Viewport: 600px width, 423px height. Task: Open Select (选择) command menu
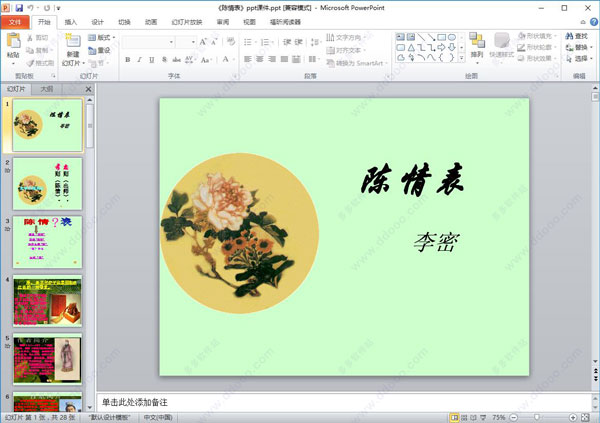(x=579, y=58)
